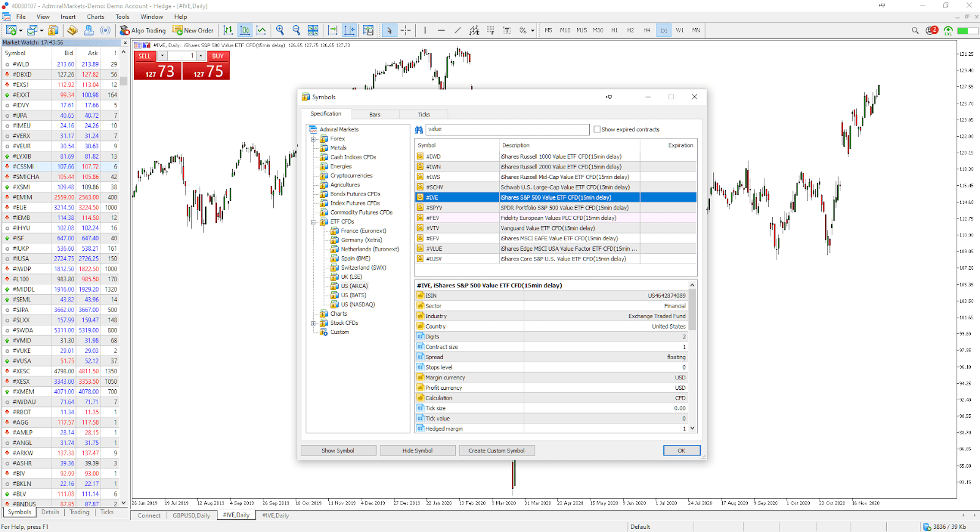The image size is (980, 532).
Task: Draw a trendline with the toolbar tool
Action: pyautogui.click(x=458, y=30)
